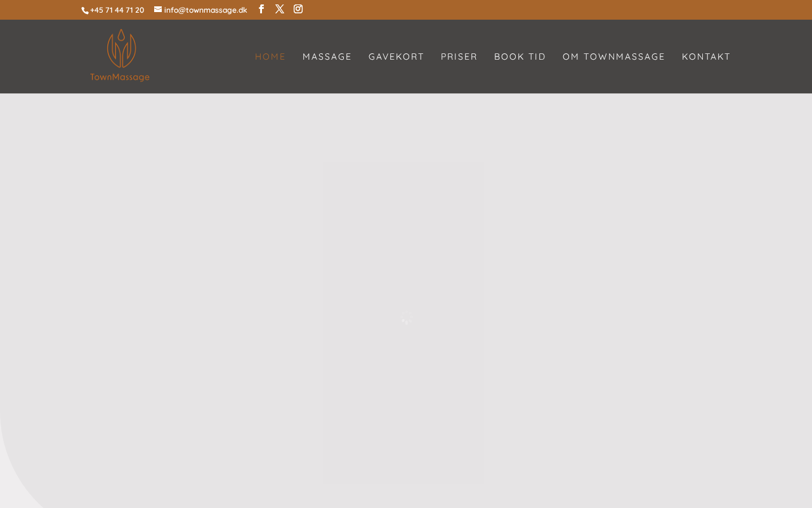The height and width of the screenshot is (508, 812).
Task: Go to the Home menu item
Action: 270,57
